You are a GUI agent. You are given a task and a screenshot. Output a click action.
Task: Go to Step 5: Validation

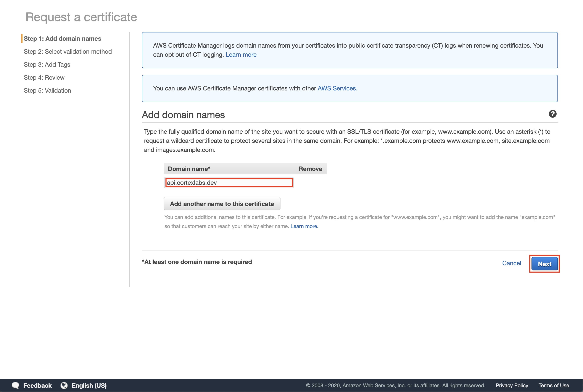pos(47,90)
